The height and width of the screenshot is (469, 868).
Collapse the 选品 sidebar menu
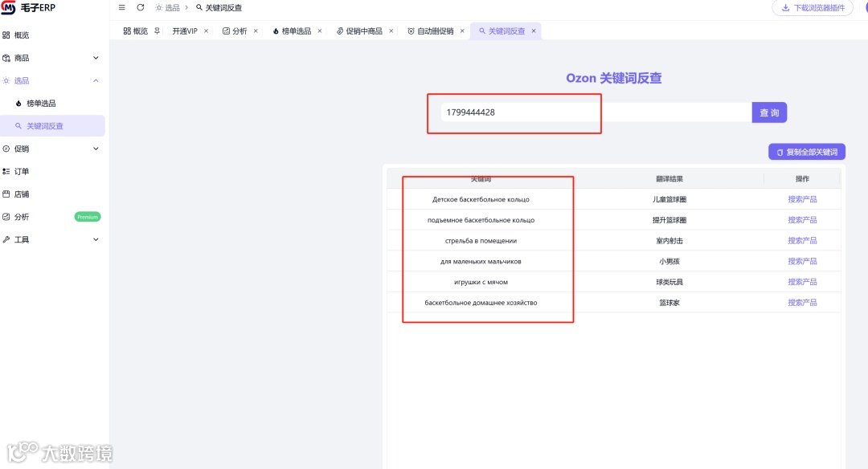52,80
